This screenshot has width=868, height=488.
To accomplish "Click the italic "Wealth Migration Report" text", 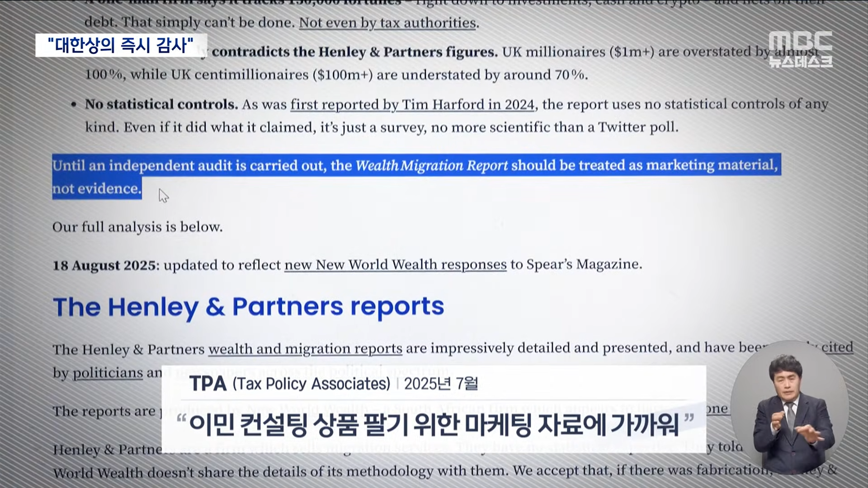I will pyautogui.click(x=432, y=165).
